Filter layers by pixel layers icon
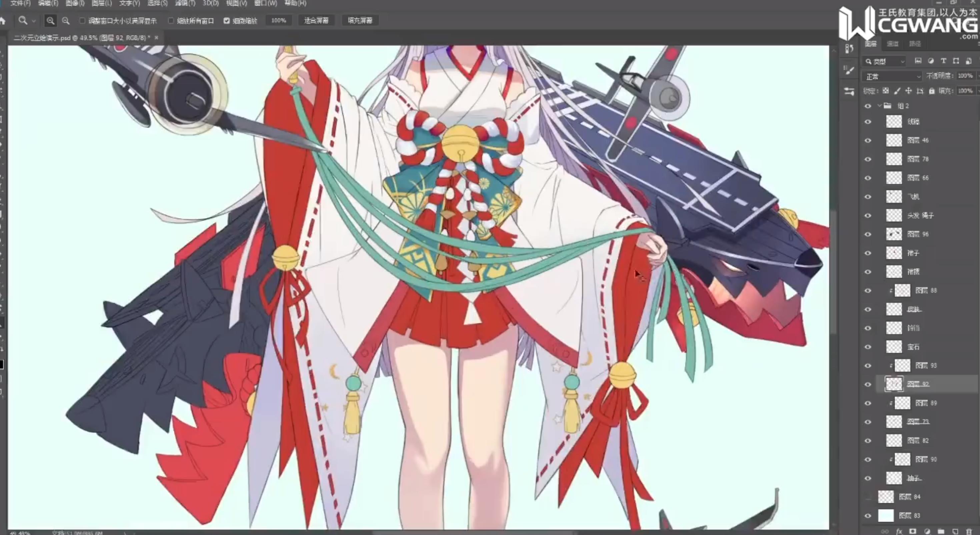The height and width of the screenshot is (535, 980). tap(918, 61)
